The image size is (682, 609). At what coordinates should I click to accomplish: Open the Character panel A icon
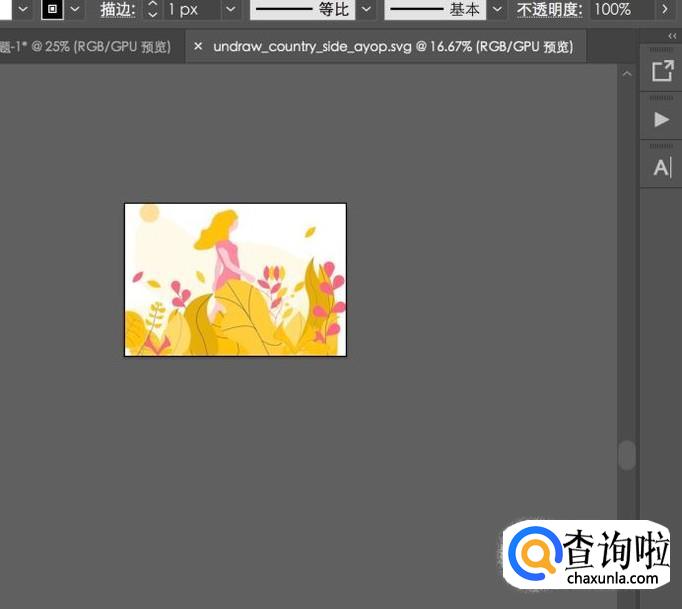(662, 167)
